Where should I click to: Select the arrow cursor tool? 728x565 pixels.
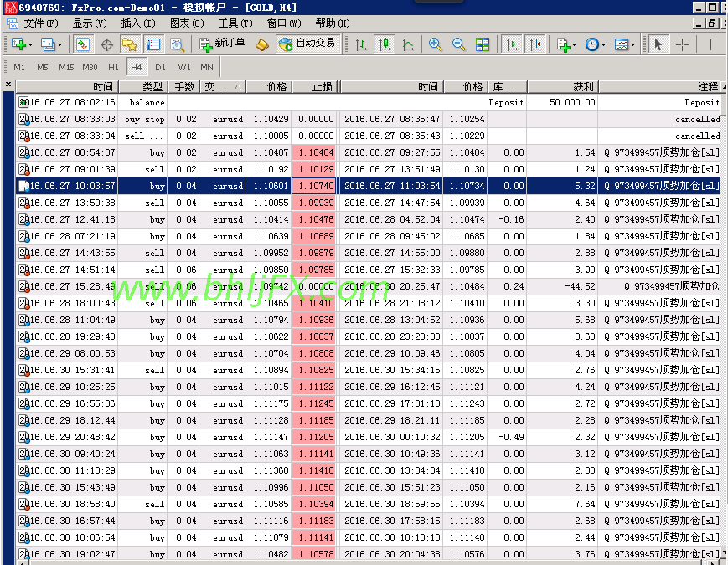point(658,44)
